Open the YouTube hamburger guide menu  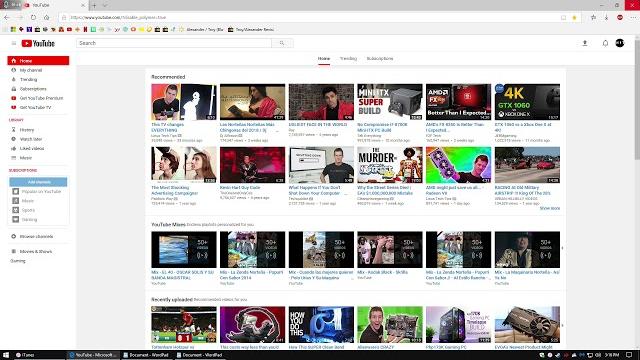tap(13, 43)
